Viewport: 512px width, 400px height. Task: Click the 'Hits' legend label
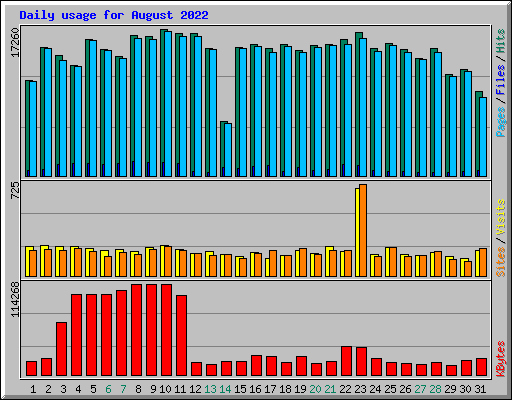[501, 41]
